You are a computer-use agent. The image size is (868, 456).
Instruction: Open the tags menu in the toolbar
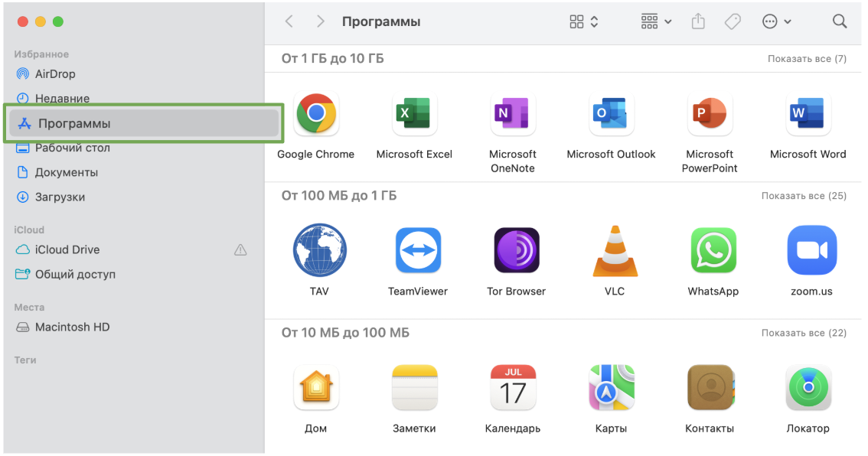pyautogui.click(x=732, y=21)
